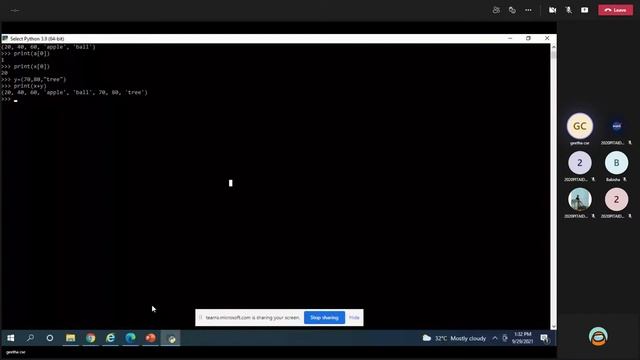Switch to Python taskbar icon
Image resolution: width=640 pixels, height=360 pixels.
171,338
